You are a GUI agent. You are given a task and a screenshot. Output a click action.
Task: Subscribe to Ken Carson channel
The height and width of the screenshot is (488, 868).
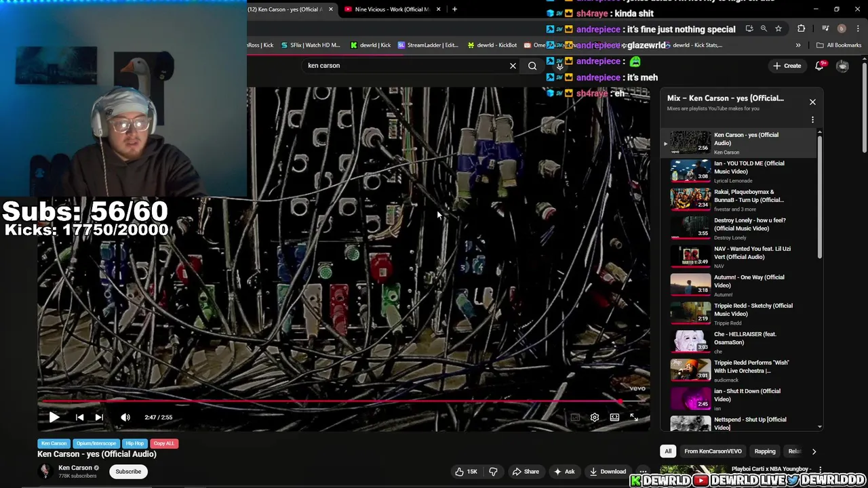pyautogui.click(x=128, y=472)
